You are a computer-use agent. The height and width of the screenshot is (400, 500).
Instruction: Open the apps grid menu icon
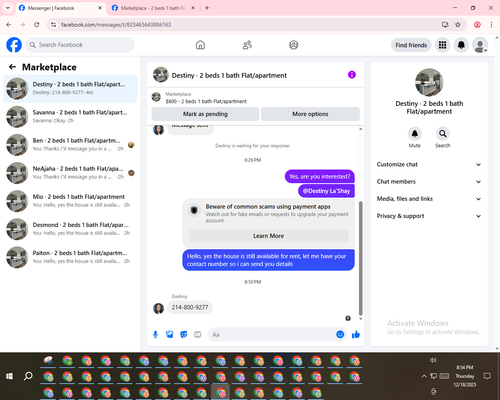pyautogui.click(x=442, y=45)
